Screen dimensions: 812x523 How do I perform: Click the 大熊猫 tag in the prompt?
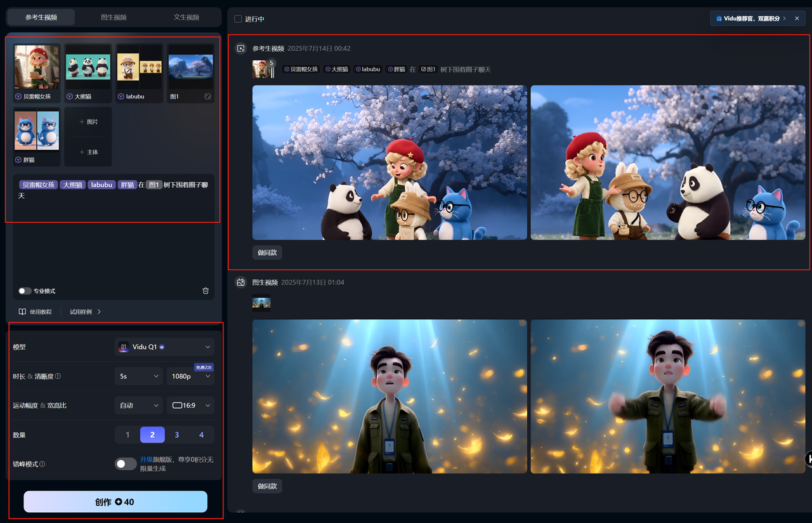pos(72,185)
